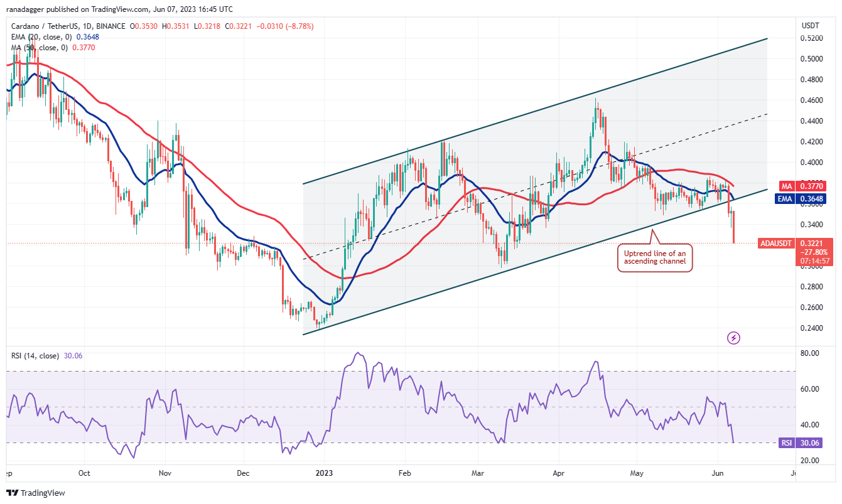This screenshot has width=842, height=504.
Task: Click the latest red candle at 0.3221
Action: coord(733,227)
